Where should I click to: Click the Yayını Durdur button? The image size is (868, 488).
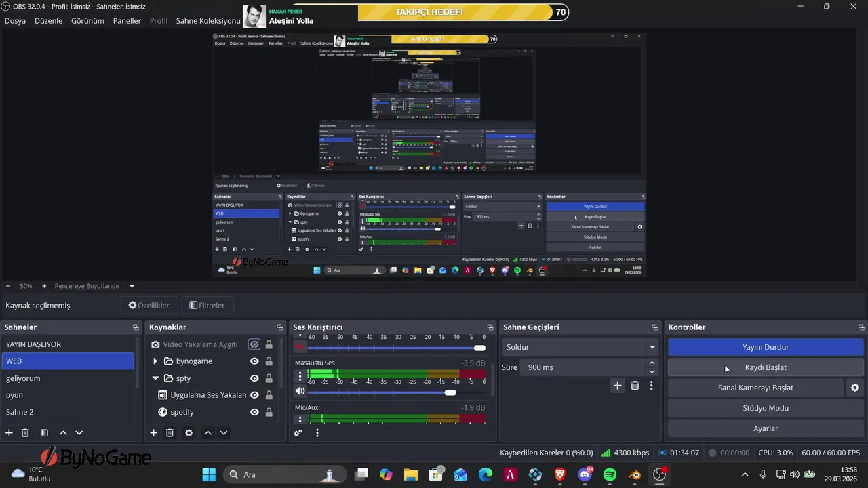766,347
